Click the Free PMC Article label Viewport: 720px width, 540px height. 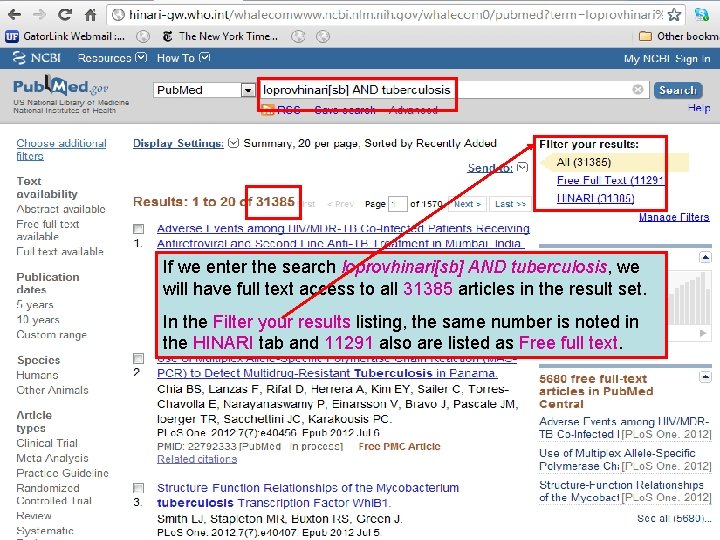[x=399, y=446]
